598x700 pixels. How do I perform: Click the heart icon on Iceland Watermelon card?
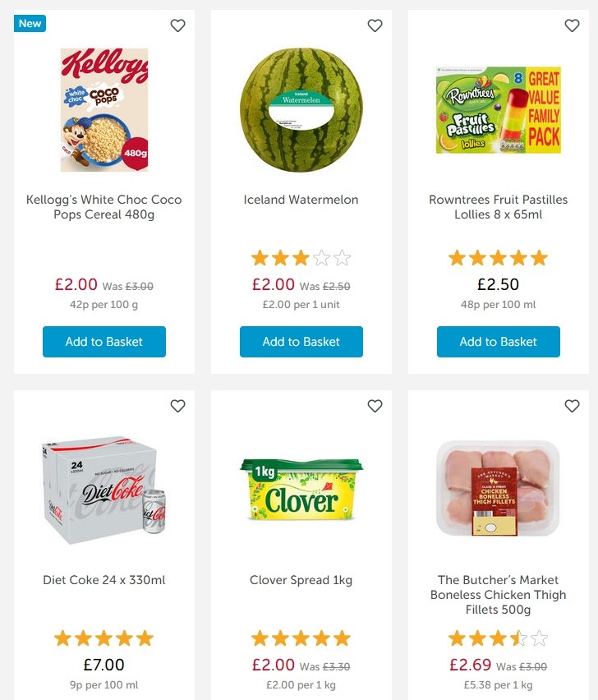[x=375, y=25]
